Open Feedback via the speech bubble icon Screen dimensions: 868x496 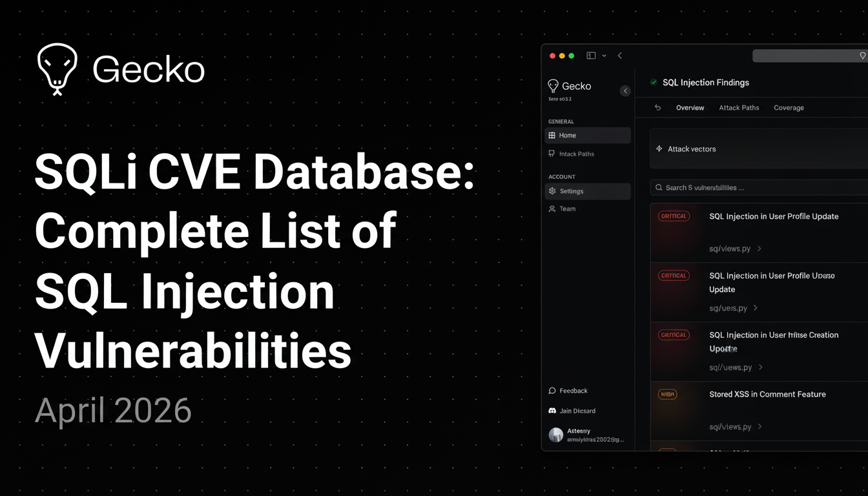coord(552,391)
